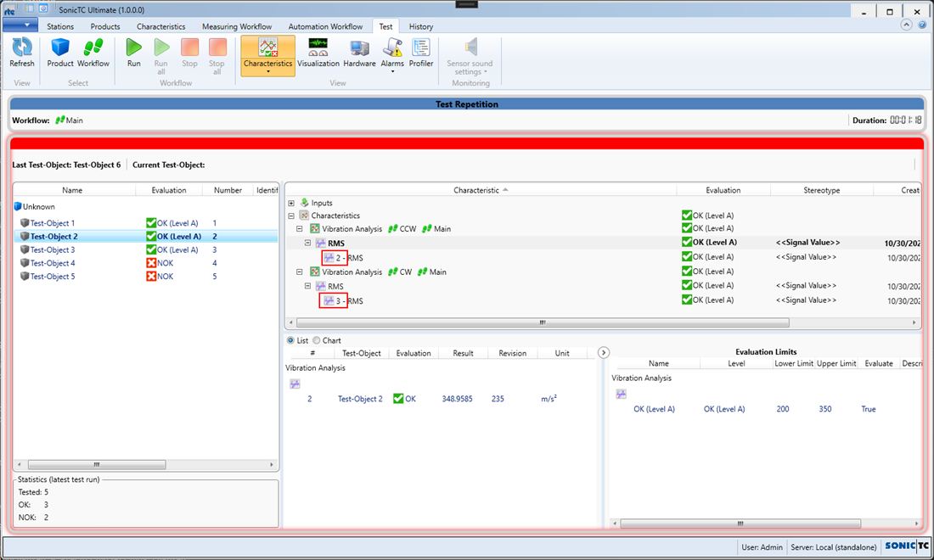Click the NOK evaluation for Test-Object 4
The height and width of the screenshot is (560, 934).
(160, 262)
